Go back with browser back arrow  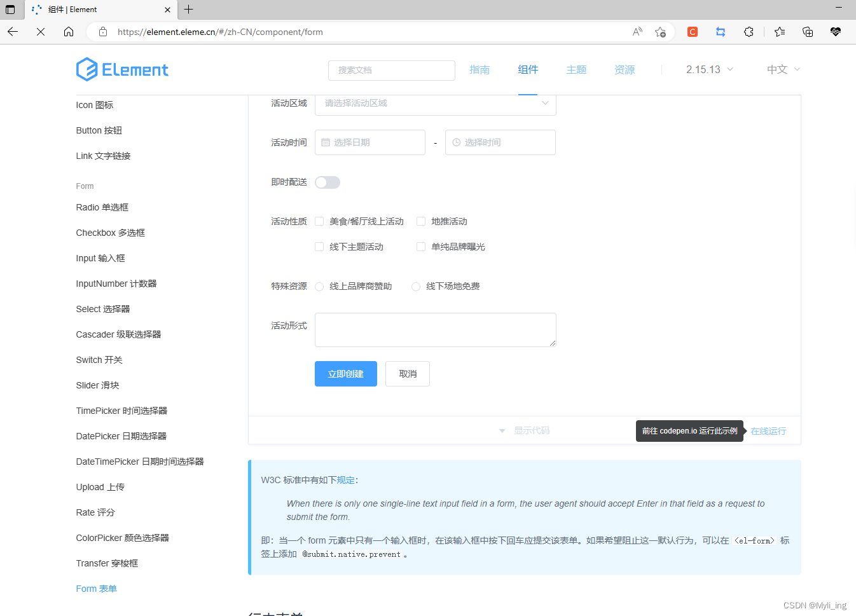(x=13, y=32)
